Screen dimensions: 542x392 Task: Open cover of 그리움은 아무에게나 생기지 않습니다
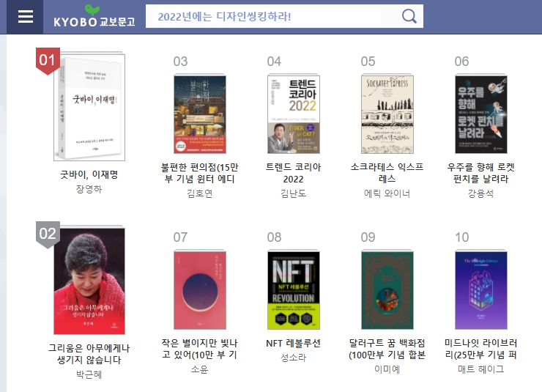89,281
